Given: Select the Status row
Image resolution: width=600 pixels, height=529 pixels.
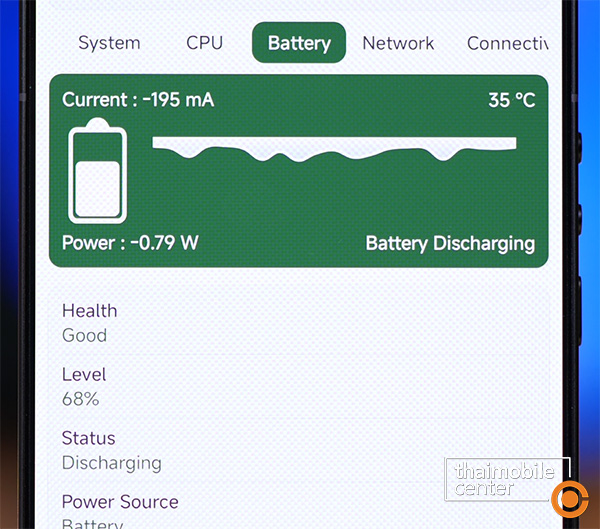Looking at the screenshot, I should pos(299,451).
